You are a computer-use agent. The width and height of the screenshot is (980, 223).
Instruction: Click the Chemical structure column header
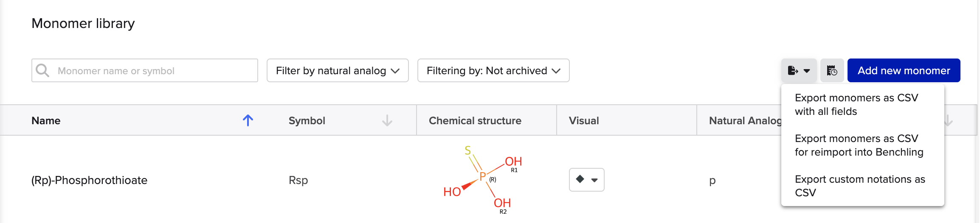click(x=475, y=120)
